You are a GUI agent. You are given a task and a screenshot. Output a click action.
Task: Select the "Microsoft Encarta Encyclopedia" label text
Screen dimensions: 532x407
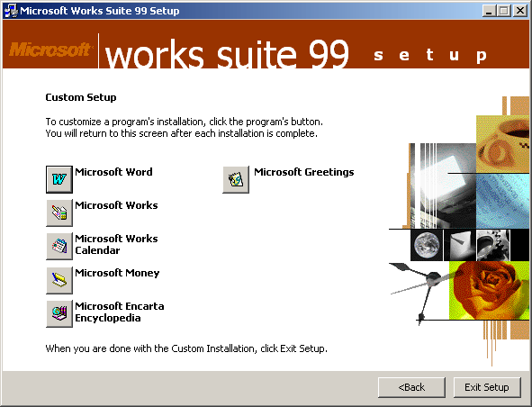point(120,312)
